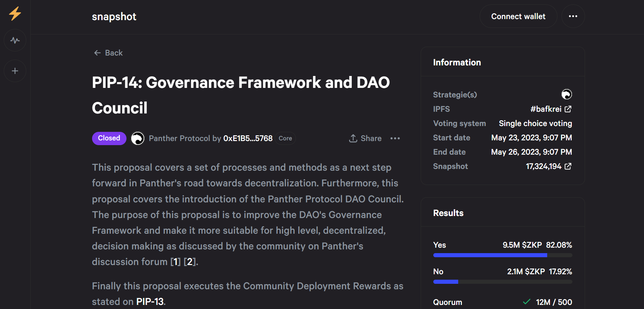Click the Strategies Panther icon
644x309 pixels.
click(x=567, y=94)
